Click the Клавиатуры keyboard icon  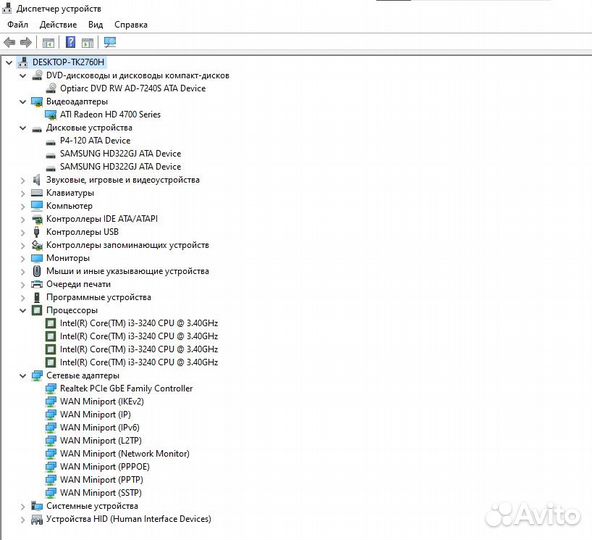[x=37, y=193]
